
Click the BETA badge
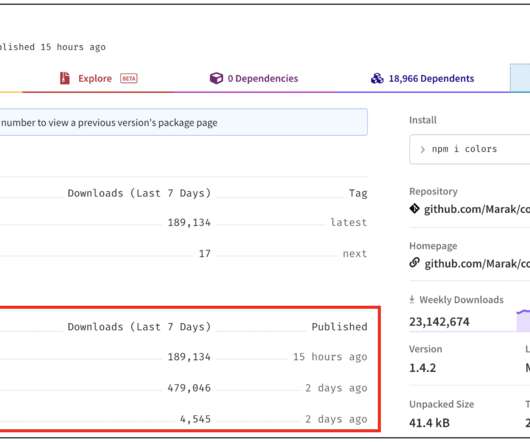(129, 78)
